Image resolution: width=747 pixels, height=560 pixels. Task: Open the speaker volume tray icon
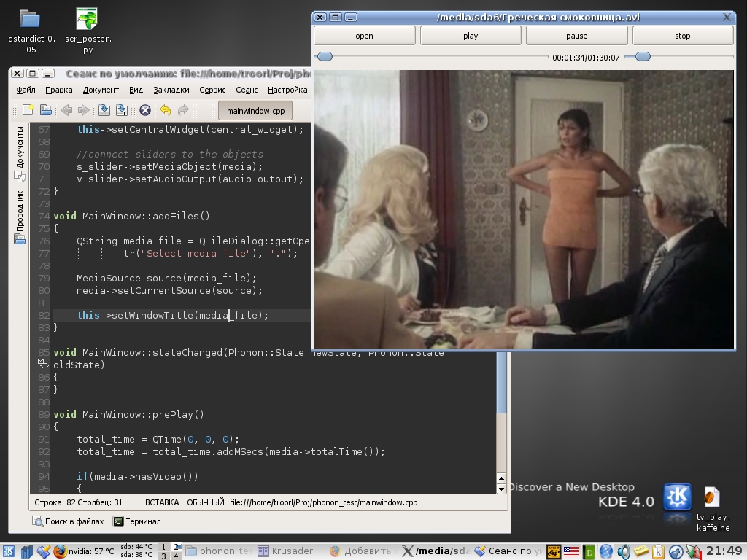coord(624,551)
